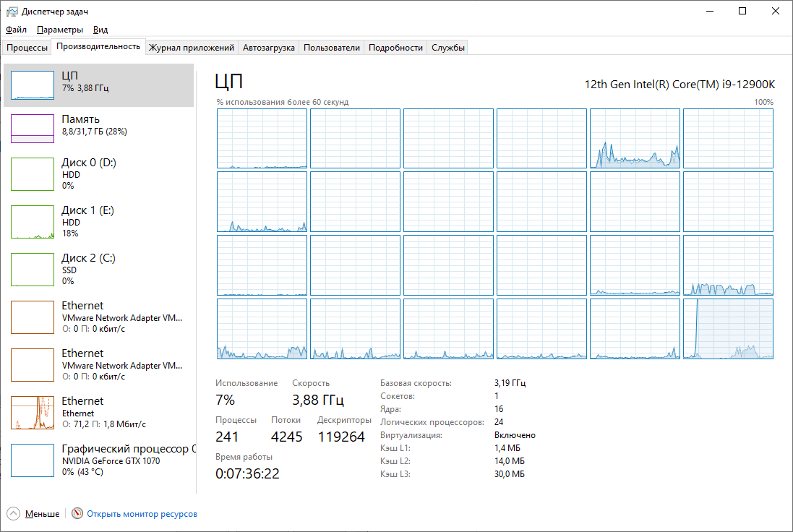Switch to the Журнал приложений tab
Screen dimensions: 793x532
pyautogui.click(x=191, y=48)
